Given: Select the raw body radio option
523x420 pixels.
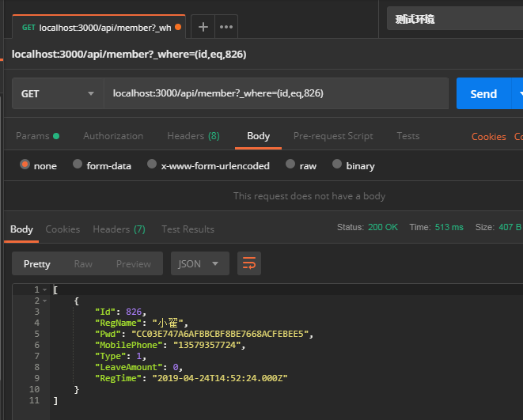Looking at the screenshot, I should coord(290,165).
